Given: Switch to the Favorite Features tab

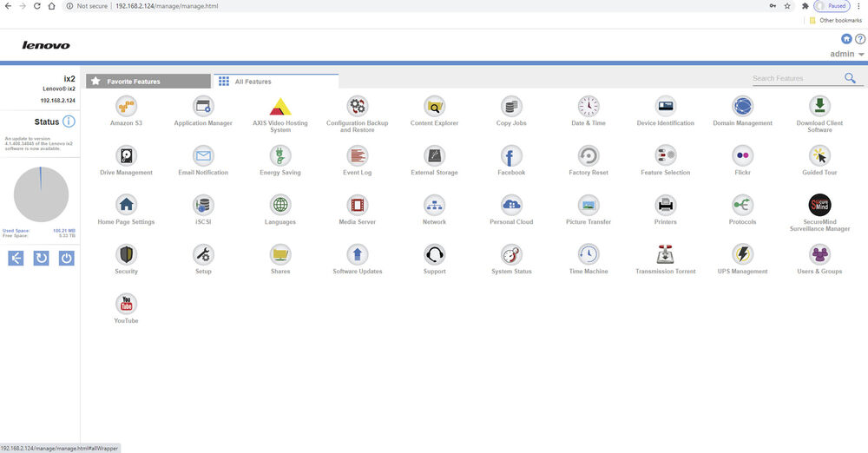Looking at the screenshot, I should tap(148, 82).
